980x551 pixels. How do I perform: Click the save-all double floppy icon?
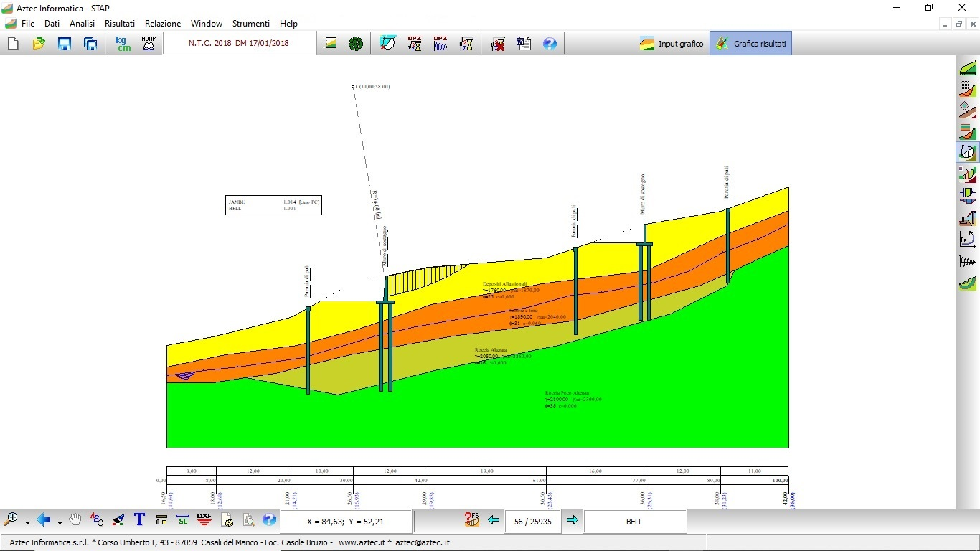[90, 44]
